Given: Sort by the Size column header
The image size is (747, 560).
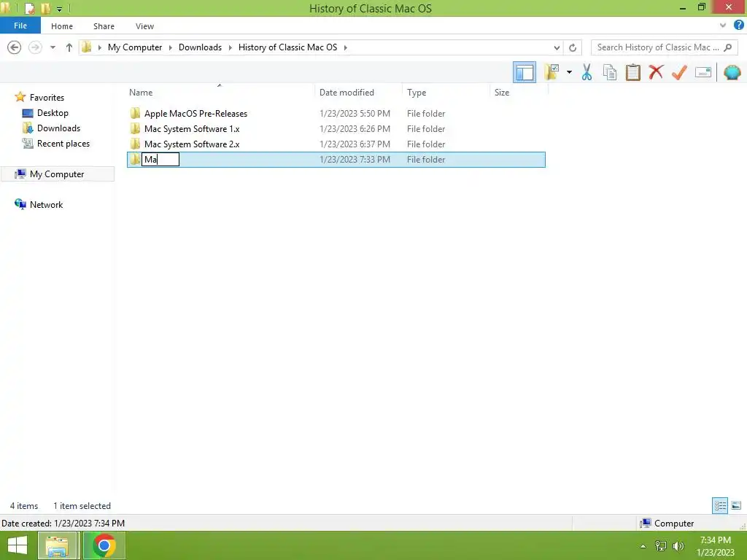Looking at the screenshot, I should pyautogui.click(x=502, y=93).
